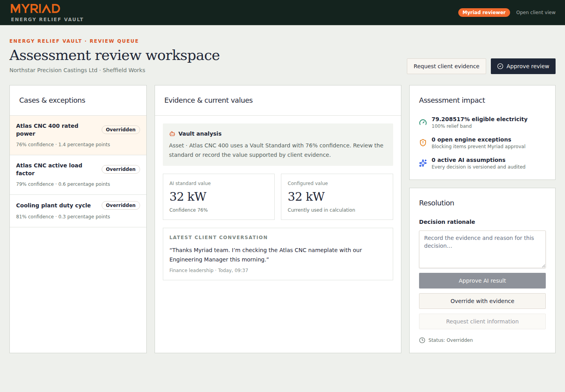This screenshot has height=392, width=565.
Task: Click into the Decision rationale text field
Action: point(482,249)
